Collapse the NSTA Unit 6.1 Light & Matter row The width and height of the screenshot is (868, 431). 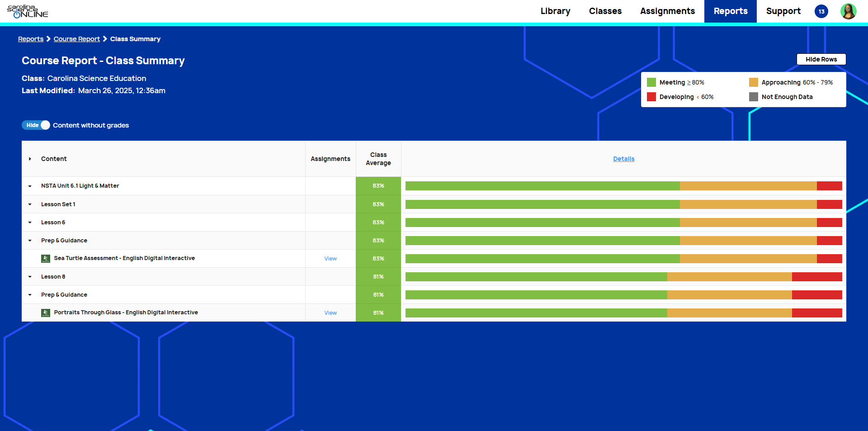click(30, 186)
